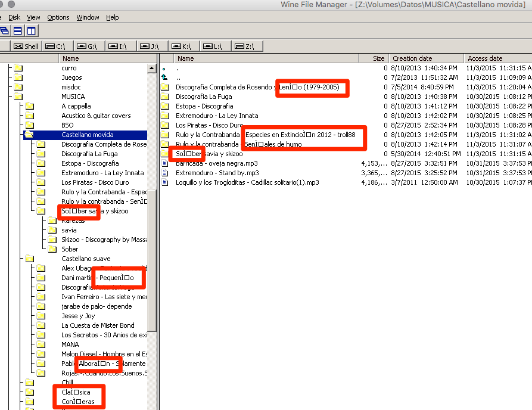Click the folder icon for BSO
The image size is (532, 410).
tap(30, 125)
